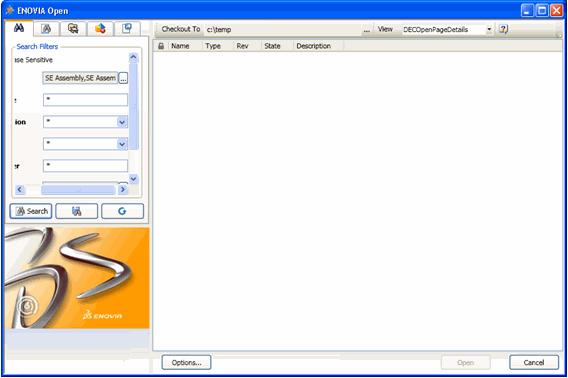This screenshot has height=378, width=568.
Task: Switch to the second search tab icon
Action: tap(46, 29)
